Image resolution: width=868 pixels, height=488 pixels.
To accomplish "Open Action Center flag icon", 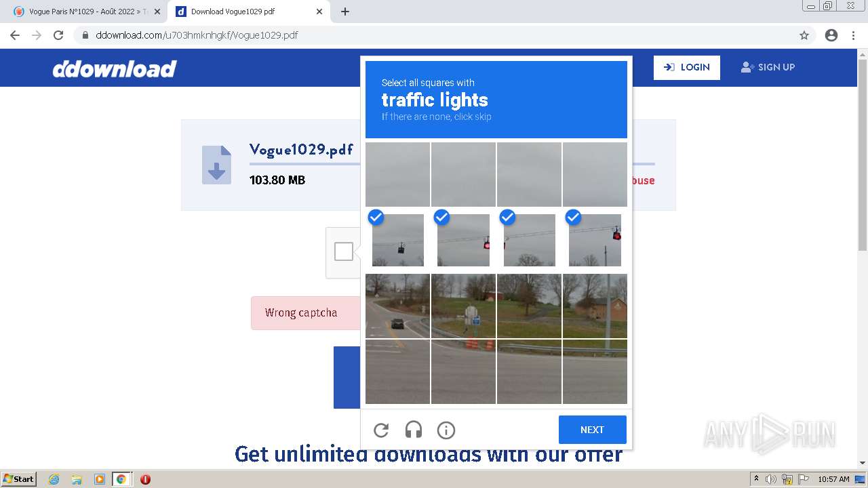I will (x=803, y=479).
